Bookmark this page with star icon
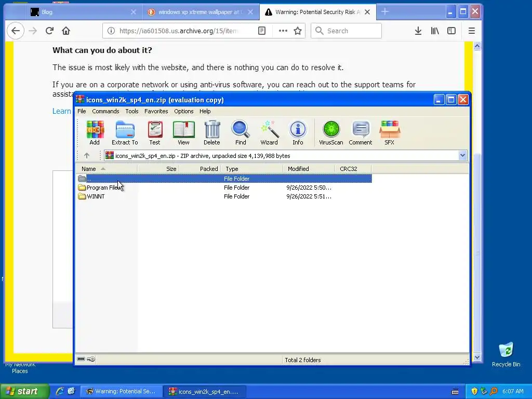The height and width of the screenshot is (399, 532). click(298, 31)
